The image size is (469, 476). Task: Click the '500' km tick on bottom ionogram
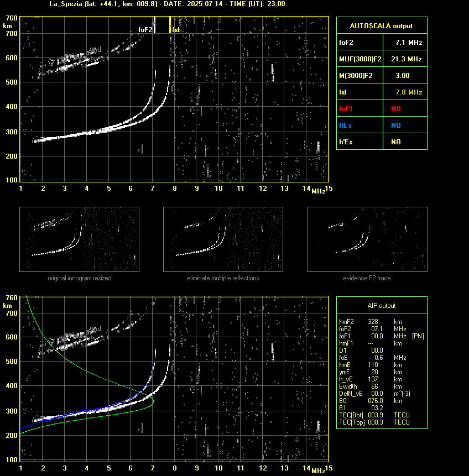[x=12, y=361]
